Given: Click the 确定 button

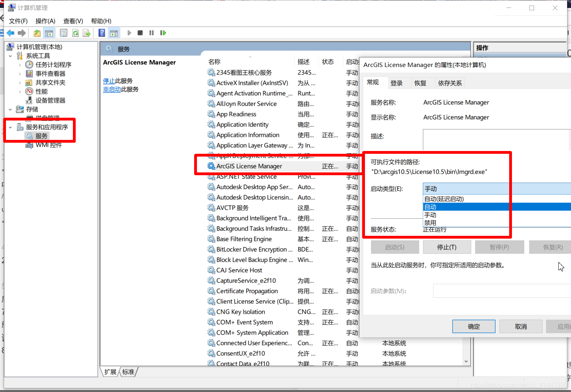Looking at the screenshot, I should click(x=474, y=327).
